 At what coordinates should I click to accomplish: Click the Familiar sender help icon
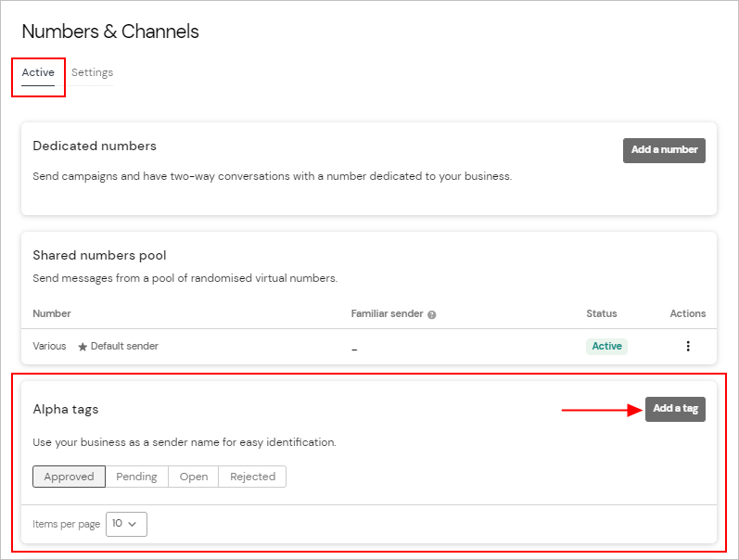(x=432, y=314)
